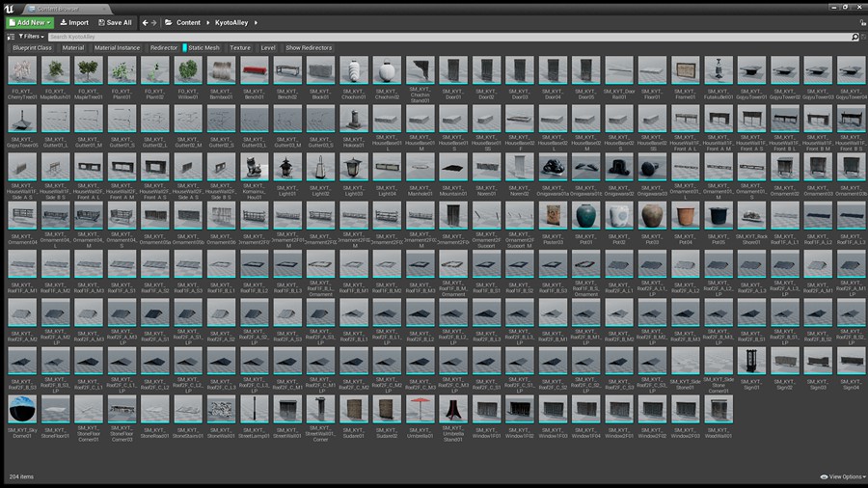Navigate to Content in the breadcrumb

189,22
